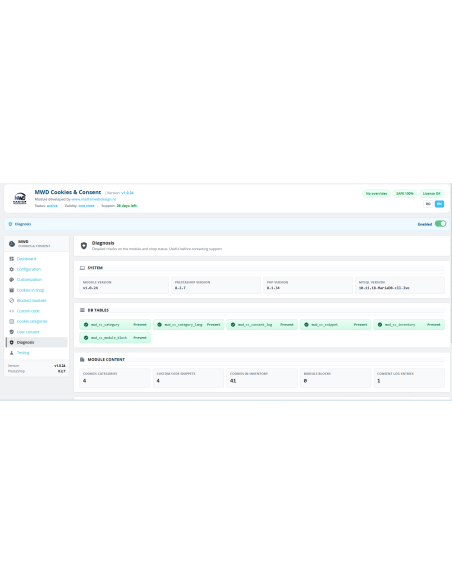Click the Module Version value card
This screenshot has height=584, width=452.
[x=124, y=285]
